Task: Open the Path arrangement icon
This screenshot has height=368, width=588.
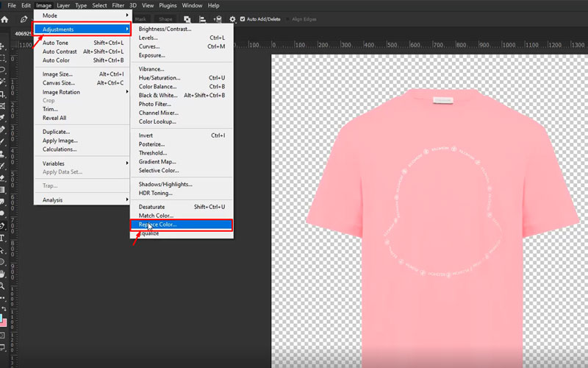Action: coord(218,19)
